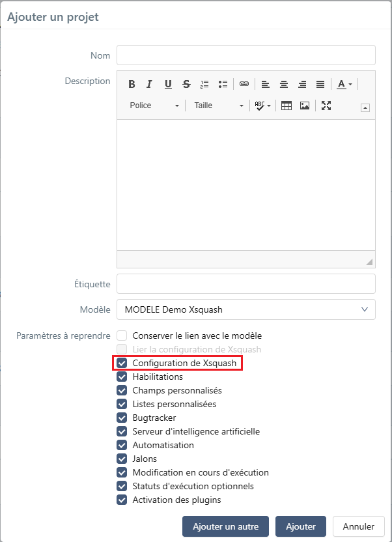Screen dimensions: 392x542
Task: Center-align the description text
Action: [x=284, y=84]
